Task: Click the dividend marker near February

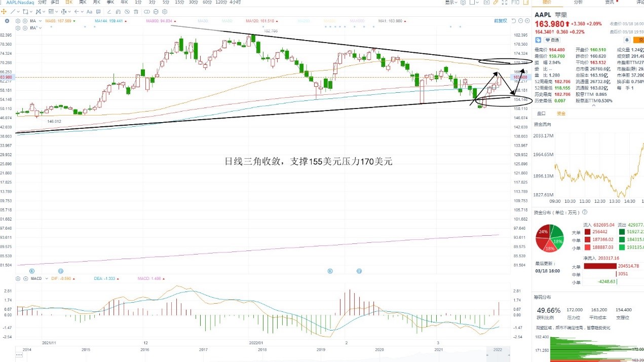Action: [x=360, y=271]
